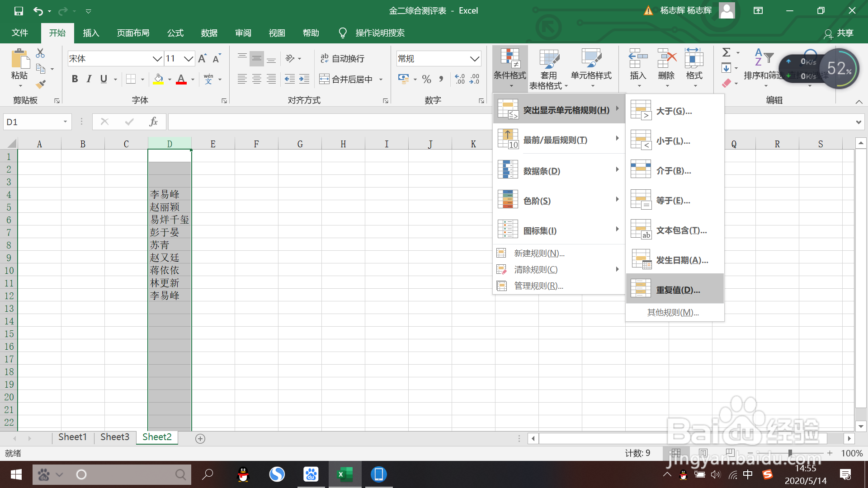
Task: Toggle italic formatting
Action: click(x=89, y=79)
